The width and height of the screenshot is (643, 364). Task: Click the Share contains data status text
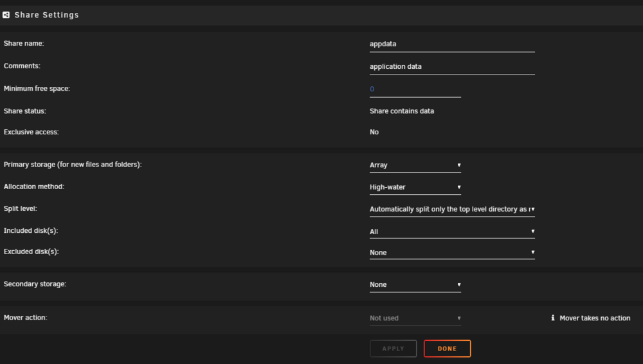click(402, 111)
